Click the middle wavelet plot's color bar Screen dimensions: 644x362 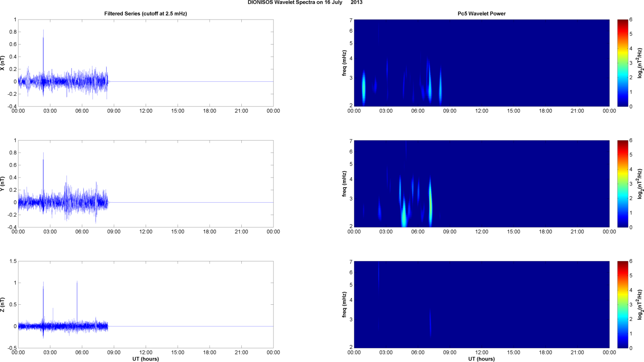click(x=622, y=184)
